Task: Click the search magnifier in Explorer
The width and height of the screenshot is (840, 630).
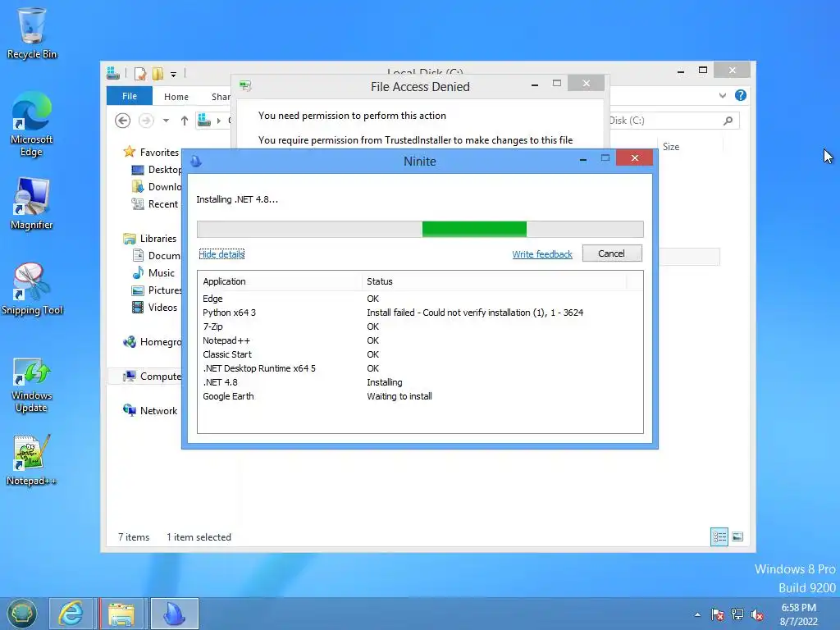Action: (x=728, y=121)
